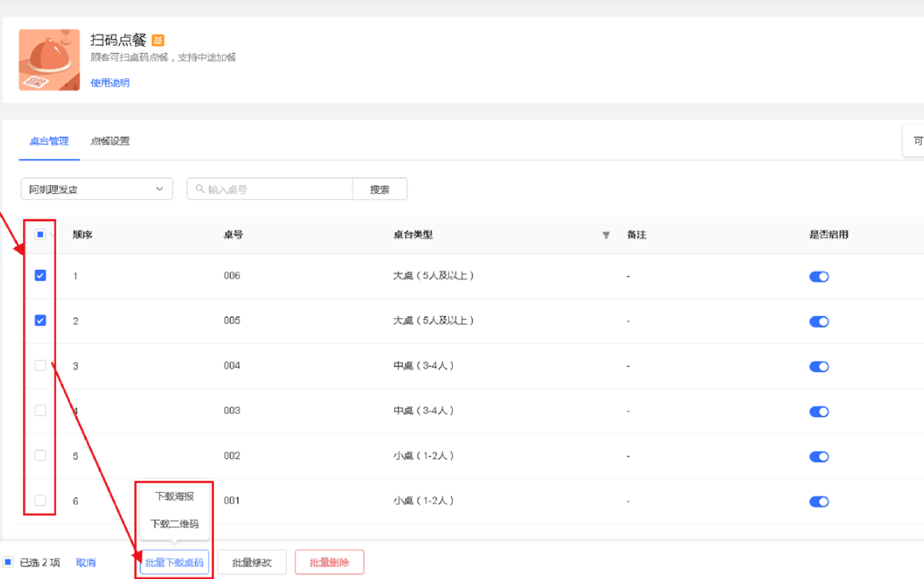The image size is (924, 579).
Task: Click the filter icon in 桌台类型 column
Action: [x=606, y=235]
